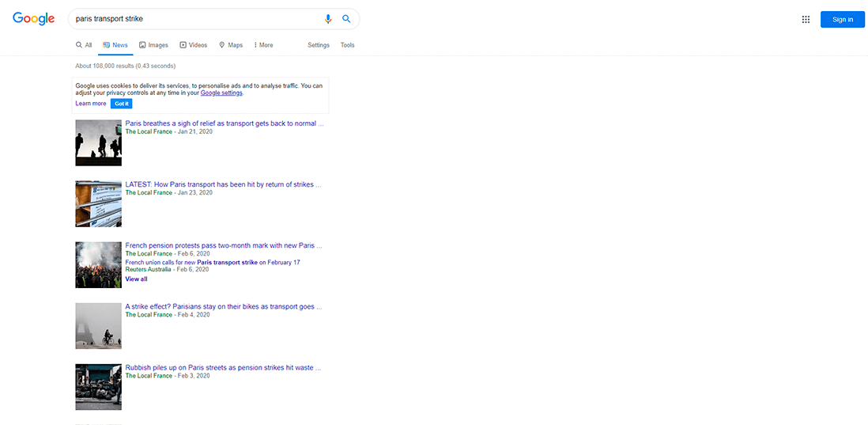
Task: Click the Sign in button
Action: [x=843, y=20]
